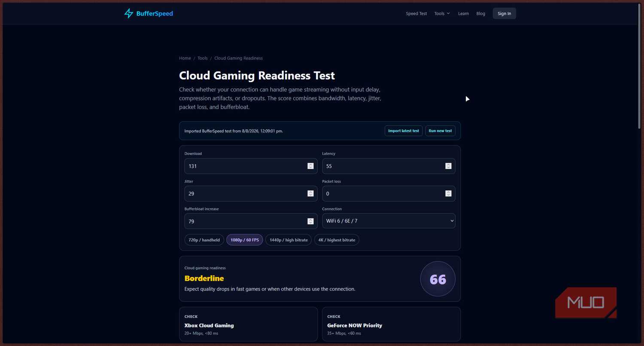Click the Jitter field spinner arrows
The width and height of the screenshot is (644, 346).
(310, 194)
